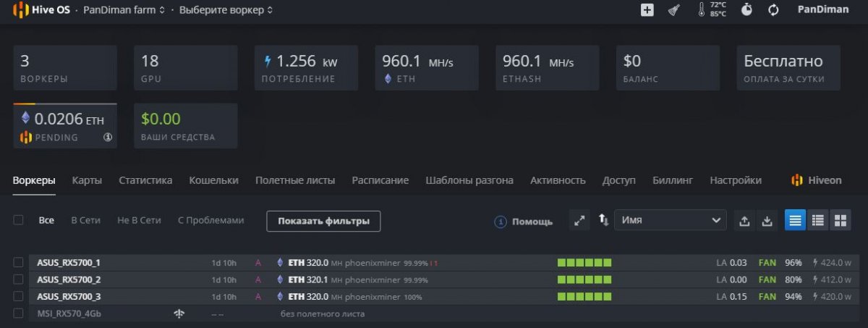Viewport: 868px width, 328px height.
Task: Filter workers by Не В Сети
Action: (x=139, y=220)
